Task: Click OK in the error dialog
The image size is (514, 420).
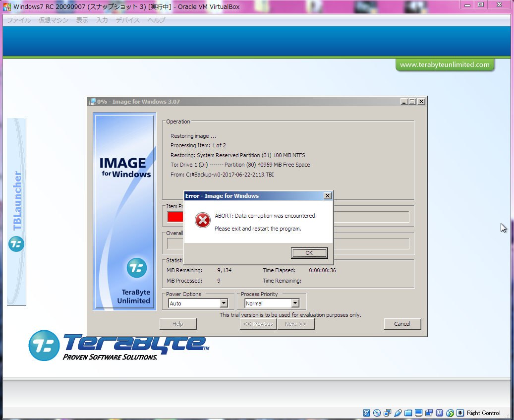Action: click(309, 253)
